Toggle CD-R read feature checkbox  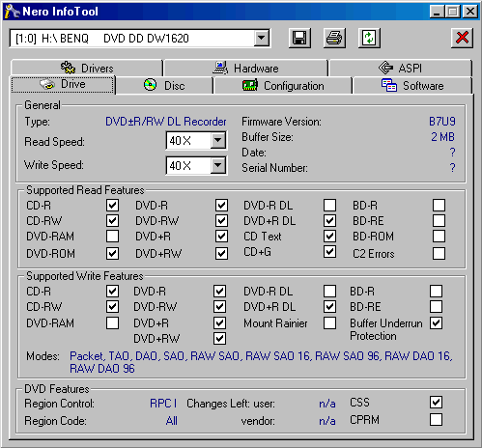pos(112,205)
